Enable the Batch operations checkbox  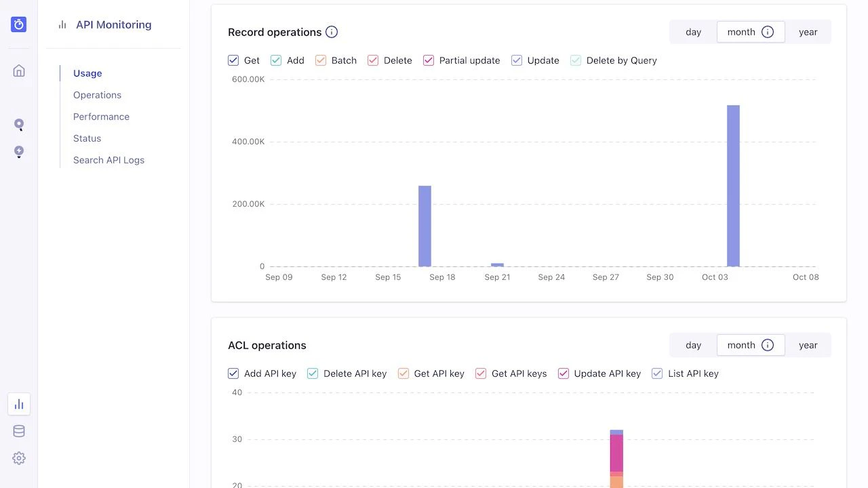(320, 60)
